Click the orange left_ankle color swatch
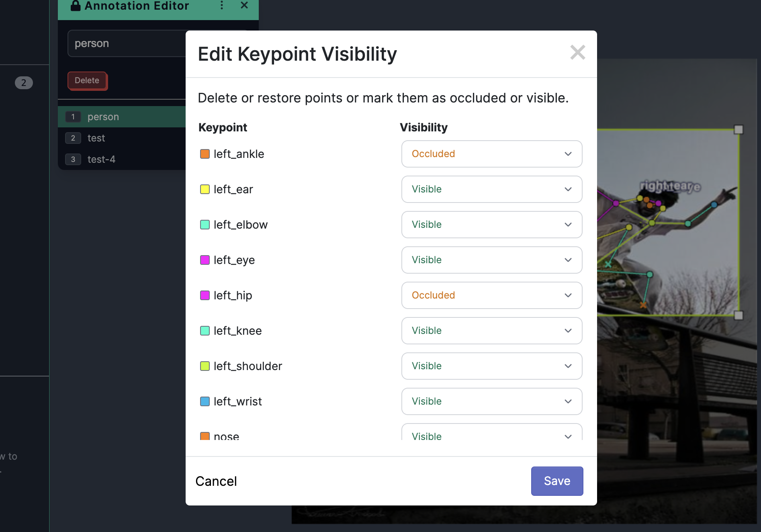Viewport: 761px width, 532px height. 205,154
